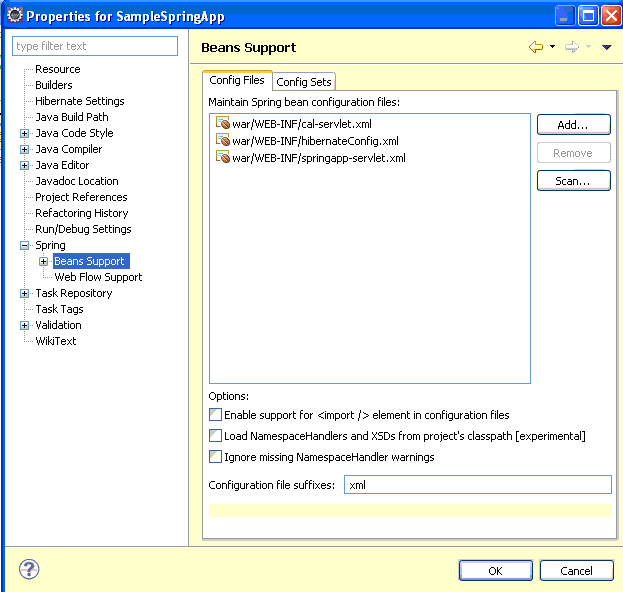Click the Scan... button
623x592 pixels.
(x=573, y=181)
